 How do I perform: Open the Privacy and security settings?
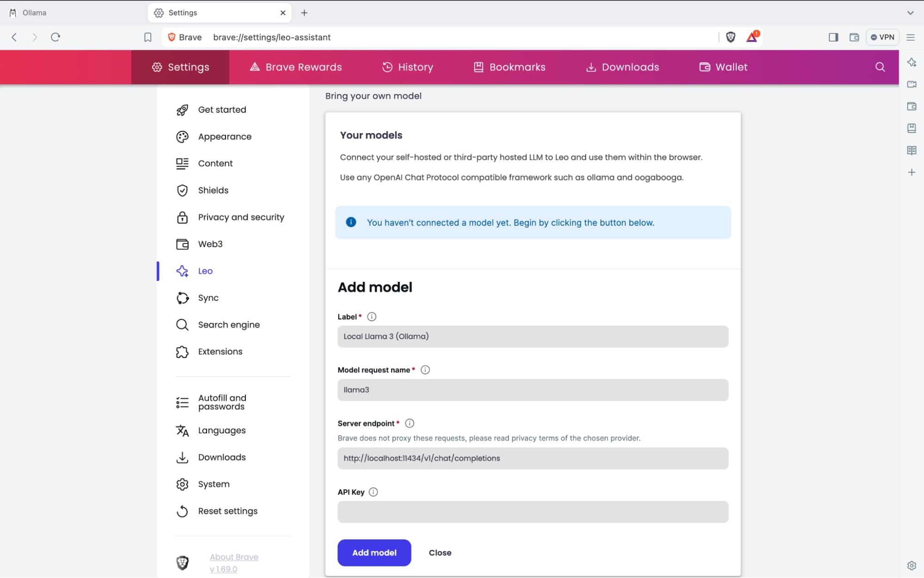pyautogui.click(x=241, y=217)
